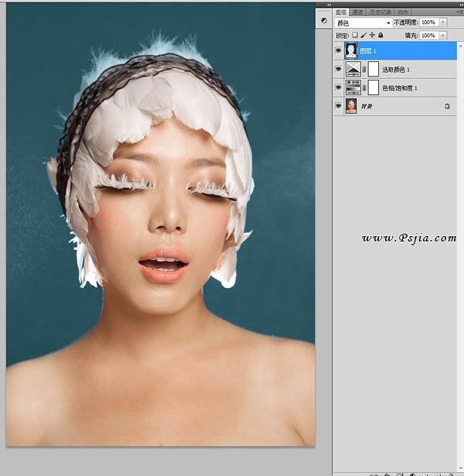This screenshot has width=464, height=476.
Task: Click the lock transparent pixels icon
Action: 355,36
